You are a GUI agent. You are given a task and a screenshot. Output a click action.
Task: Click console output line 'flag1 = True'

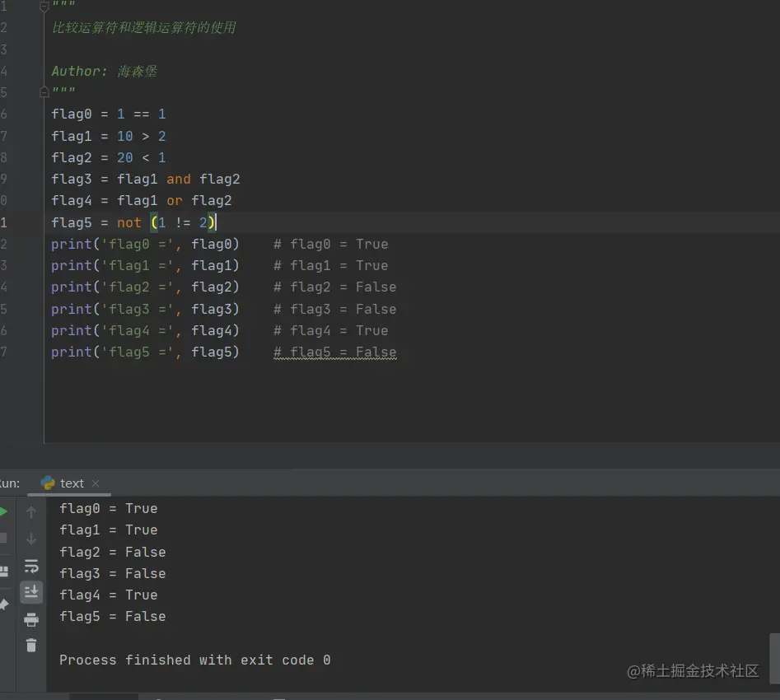tap(109, 530)
